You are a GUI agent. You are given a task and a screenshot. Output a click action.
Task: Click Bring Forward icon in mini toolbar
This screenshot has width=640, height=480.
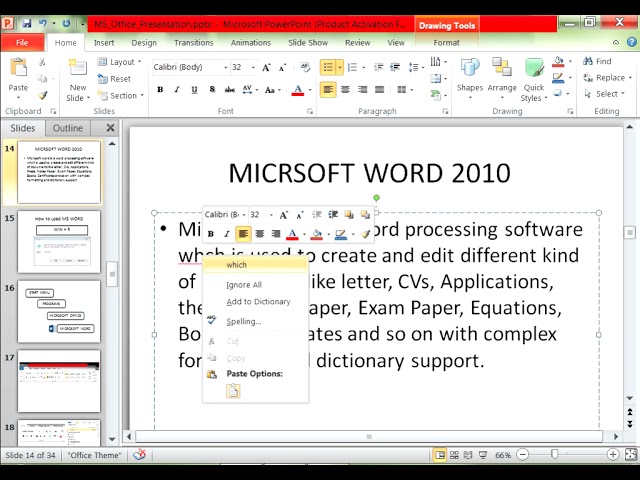coord(349,215)
